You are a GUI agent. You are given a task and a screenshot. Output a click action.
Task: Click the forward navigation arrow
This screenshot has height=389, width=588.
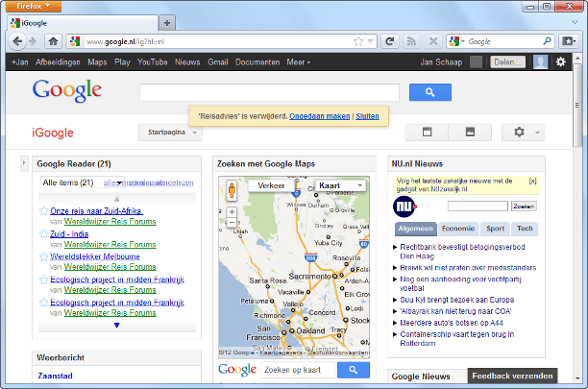(33, 41)
